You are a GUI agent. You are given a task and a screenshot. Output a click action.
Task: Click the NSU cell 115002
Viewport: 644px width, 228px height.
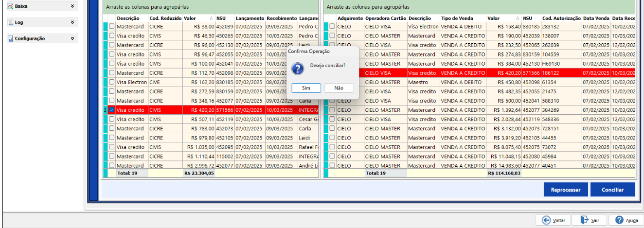pyautogui.click(x=225, y=157)
